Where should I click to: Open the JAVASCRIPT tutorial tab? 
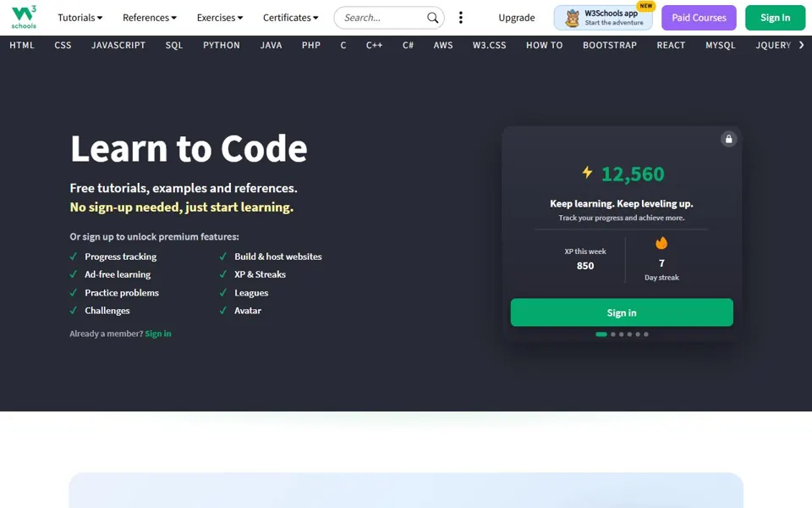click(118, 45)
